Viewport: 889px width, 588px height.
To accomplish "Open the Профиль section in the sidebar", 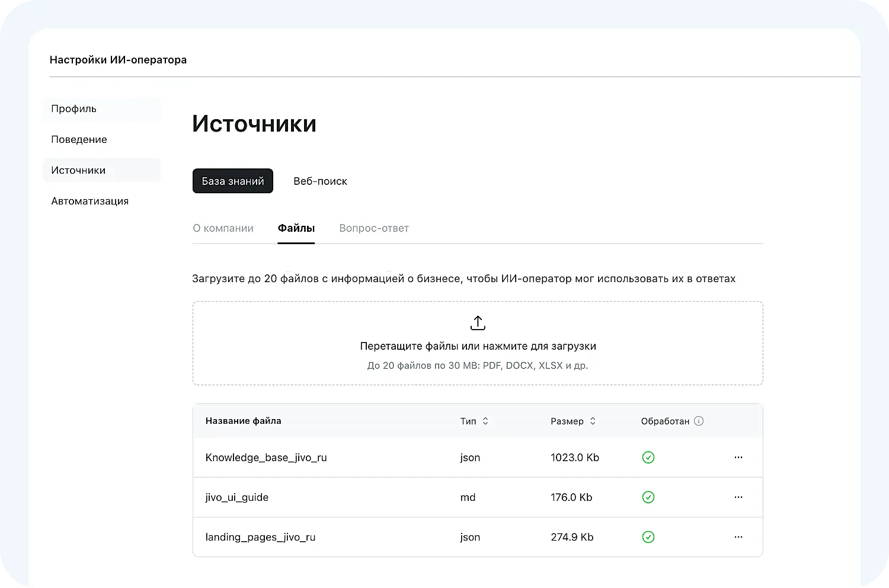I will coord(102,109).
